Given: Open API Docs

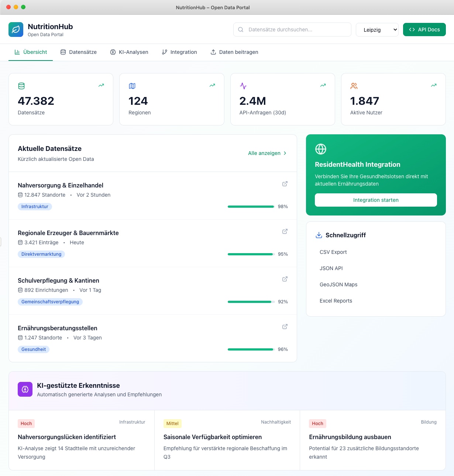Looking at the screenshot, I should [424, 30].
